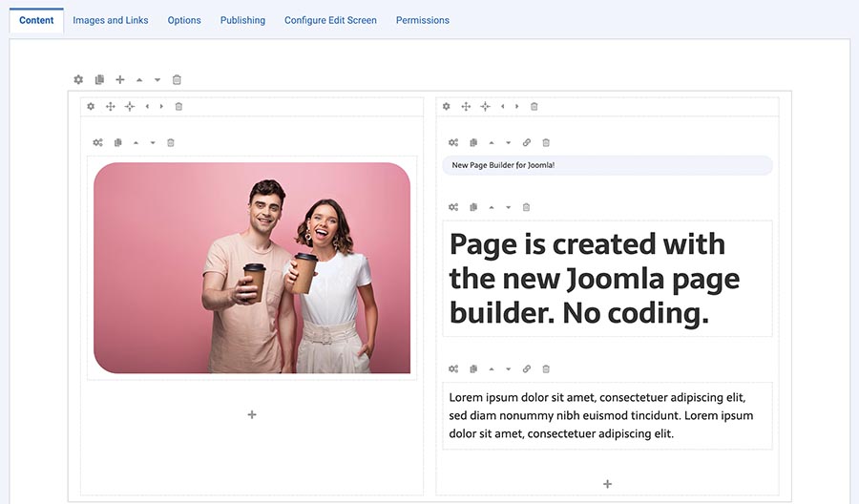Move the heading element down
This screenshot has width=859, height=504.
tap(509, 207)
